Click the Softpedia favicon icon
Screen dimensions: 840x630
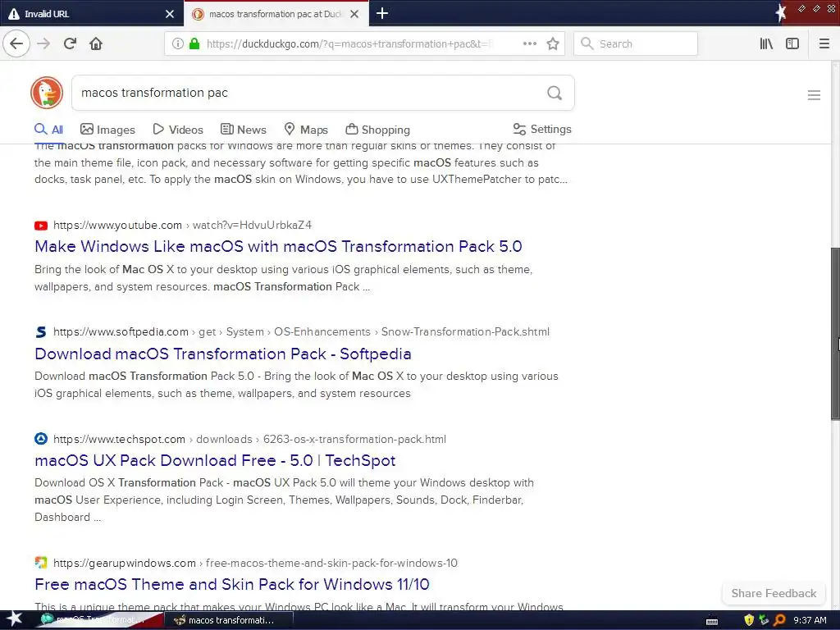41,332
